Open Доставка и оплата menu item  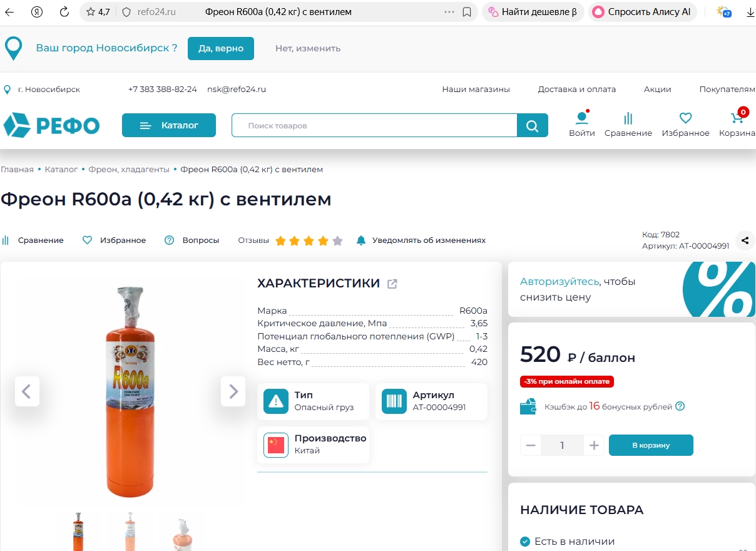(577, 90)
